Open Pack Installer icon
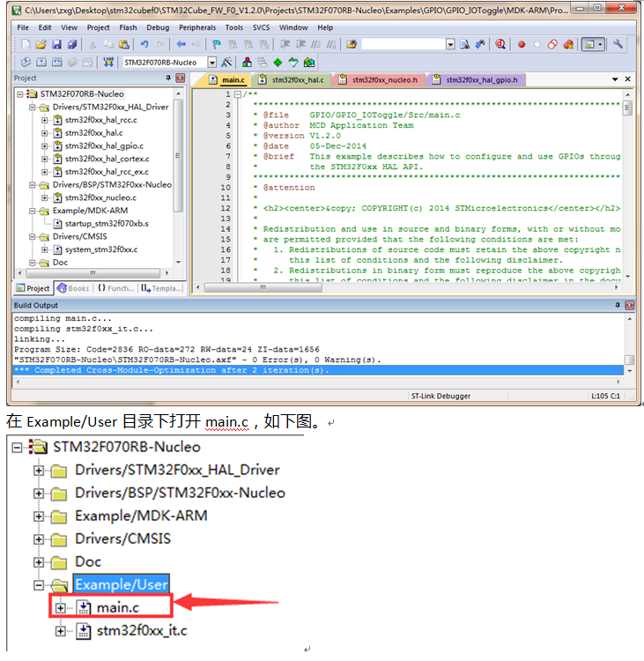 click(x=309, y=63)
